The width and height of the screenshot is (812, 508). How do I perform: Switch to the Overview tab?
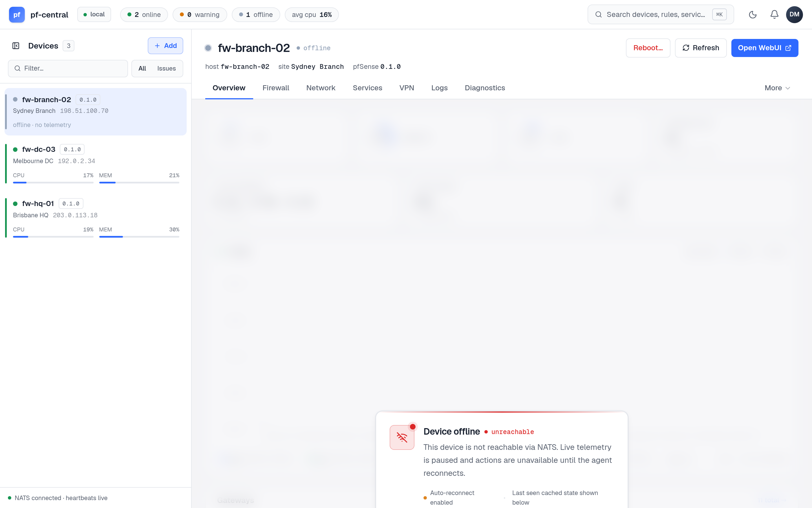(229, 88)
